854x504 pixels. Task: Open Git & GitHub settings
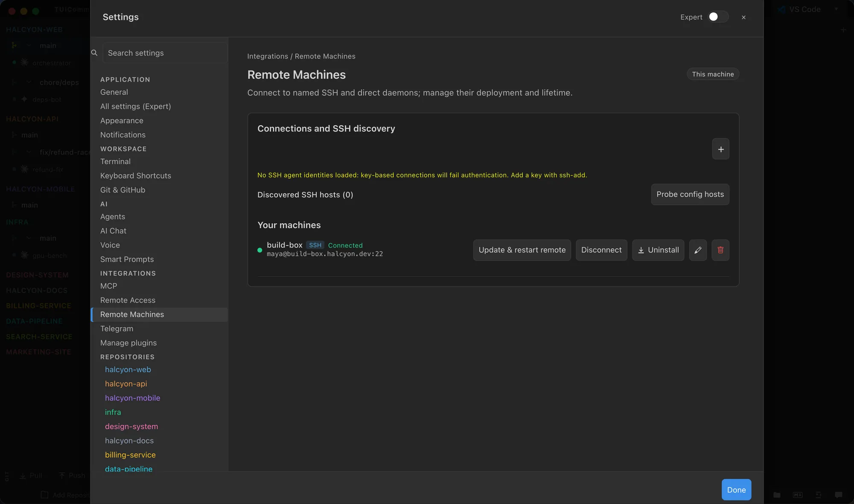click(x=159, y=190)
